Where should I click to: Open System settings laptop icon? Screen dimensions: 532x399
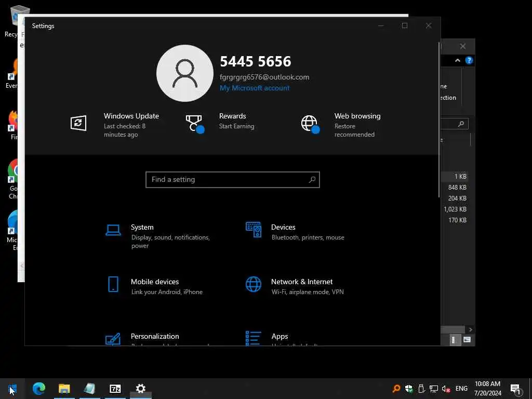click(113, 230)
